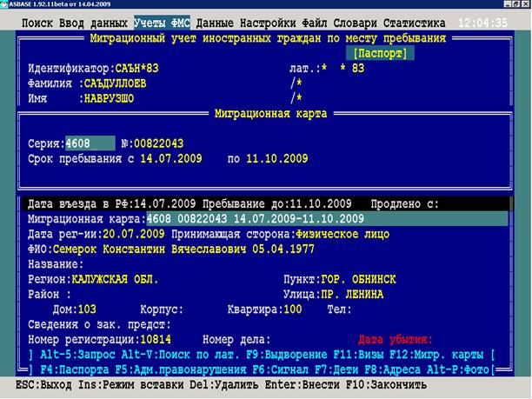Click the Серия field containing 4608
This screenshot has width=532, height=399.
pyautogui.click(x=89, y=143)
